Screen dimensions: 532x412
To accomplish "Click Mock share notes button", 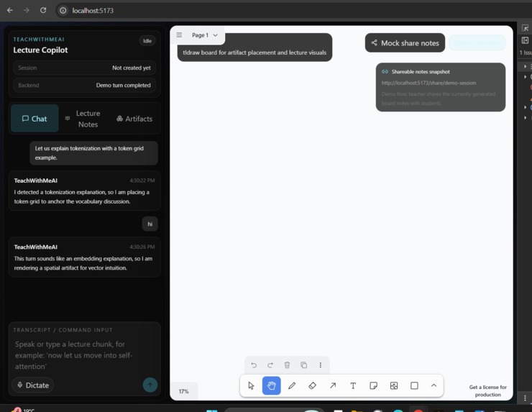I will coord(405,42).
